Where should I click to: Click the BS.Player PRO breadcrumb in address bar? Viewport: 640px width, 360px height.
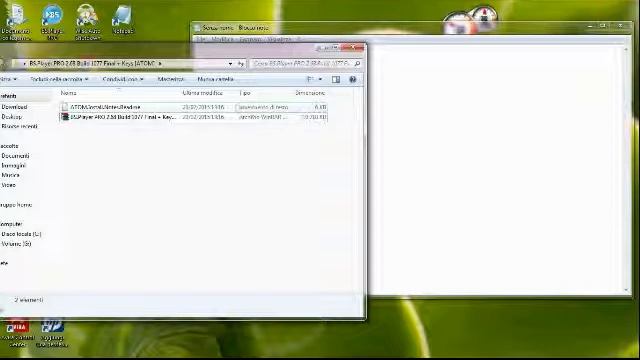[92, 64]
